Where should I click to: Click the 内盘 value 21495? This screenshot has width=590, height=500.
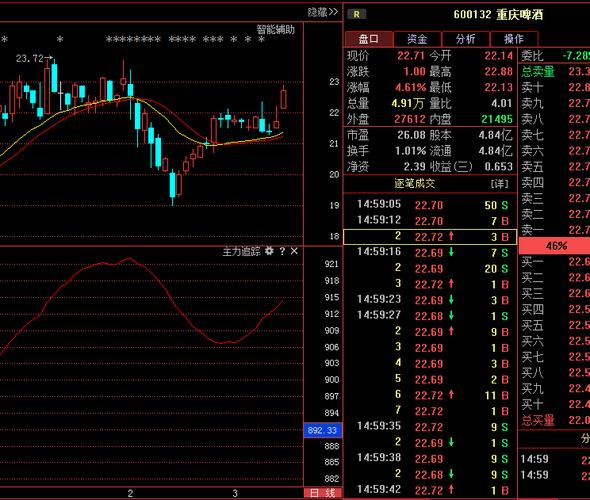click(x=497, y=119)
